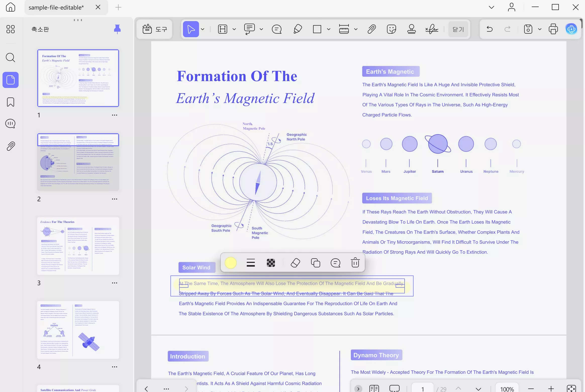Viewport: 585px width, 392px height.
Task: Expand the save options dropdown arrow
Action: 540,29
